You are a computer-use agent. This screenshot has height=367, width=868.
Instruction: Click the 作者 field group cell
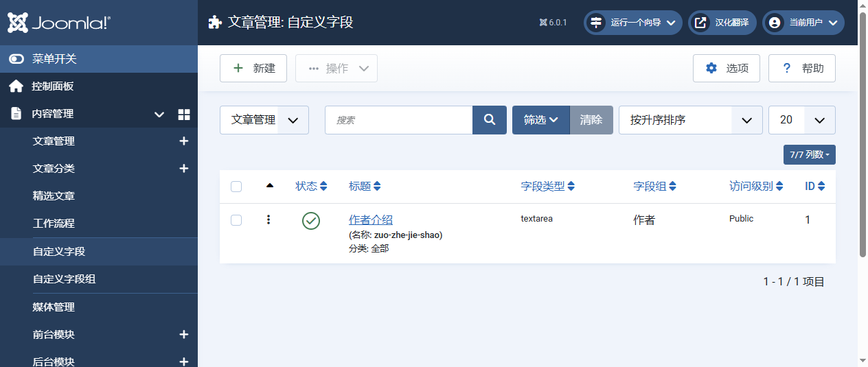[644, 220]
